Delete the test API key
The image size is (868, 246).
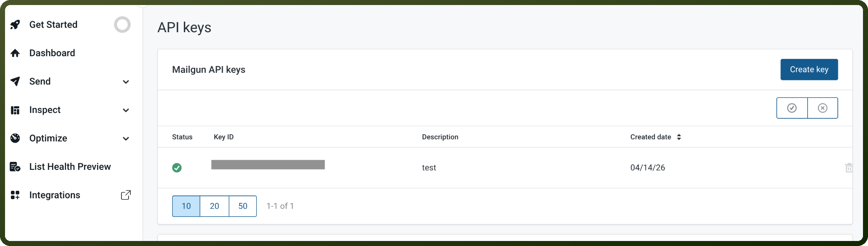click(x=849, y=168)
